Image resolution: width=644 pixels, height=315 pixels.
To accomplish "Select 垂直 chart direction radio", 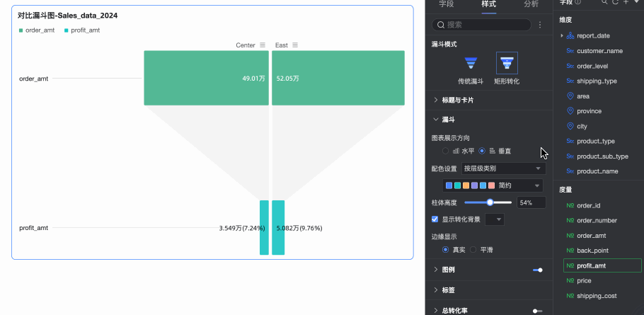I will (x=482, y=151).
